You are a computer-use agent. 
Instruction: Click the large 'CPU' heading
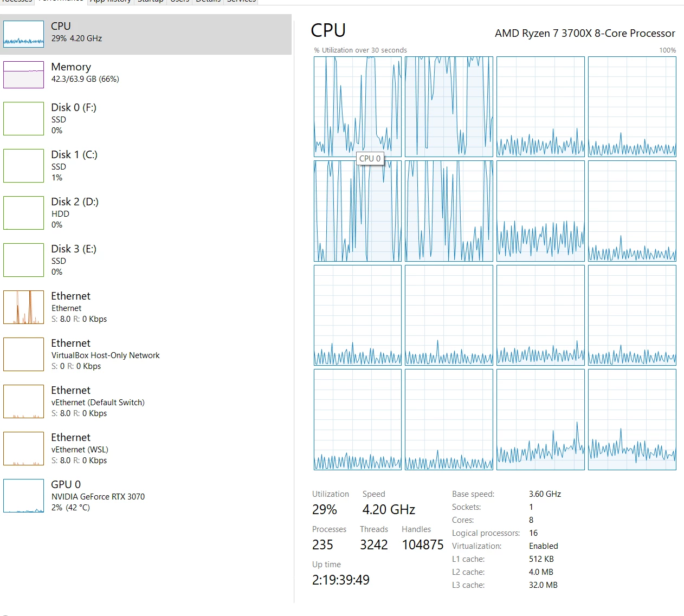[x=328, y=30]
